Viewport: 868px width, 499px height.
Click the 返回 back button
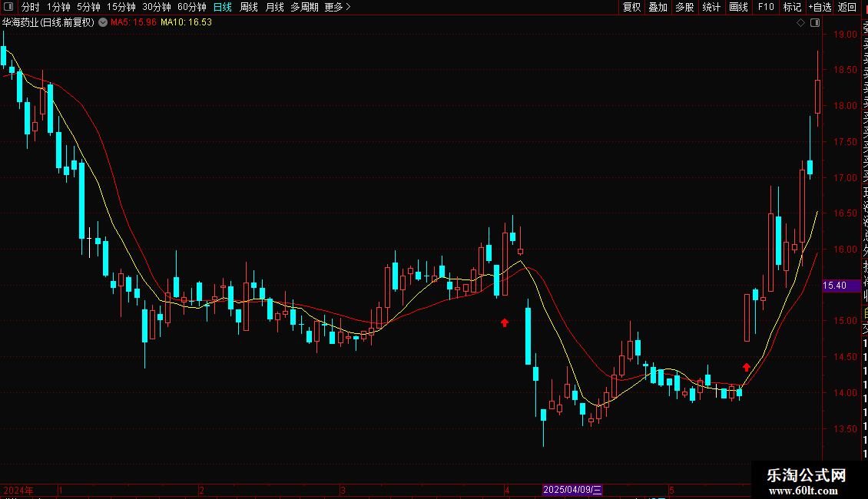[847, 7]
